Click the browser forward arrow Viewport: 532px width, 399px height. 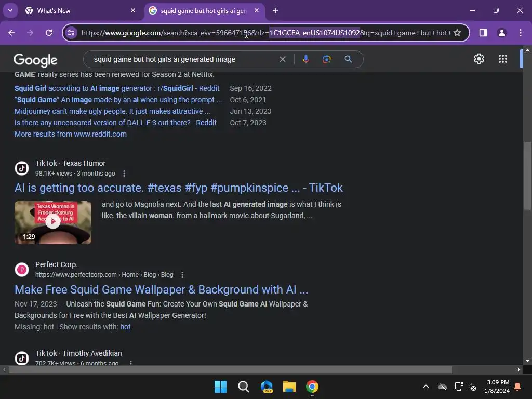click(x=30, y=33)
